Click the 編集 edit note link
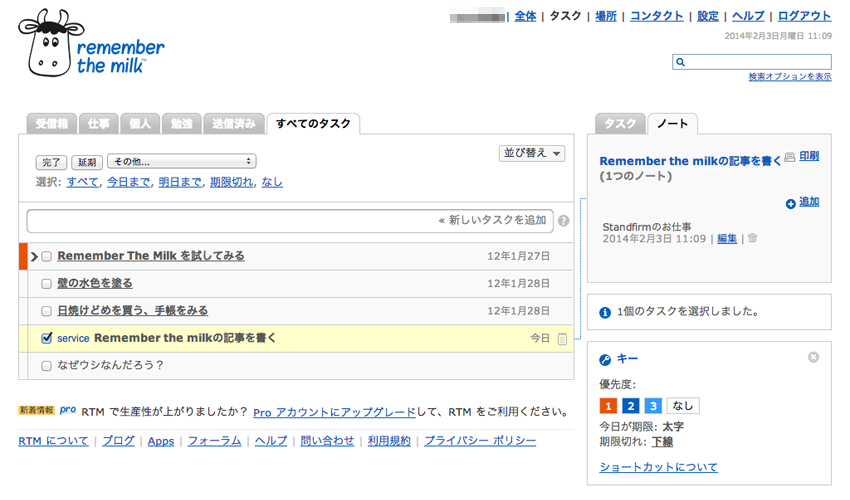The image size is (850, 500). point(727,239)
